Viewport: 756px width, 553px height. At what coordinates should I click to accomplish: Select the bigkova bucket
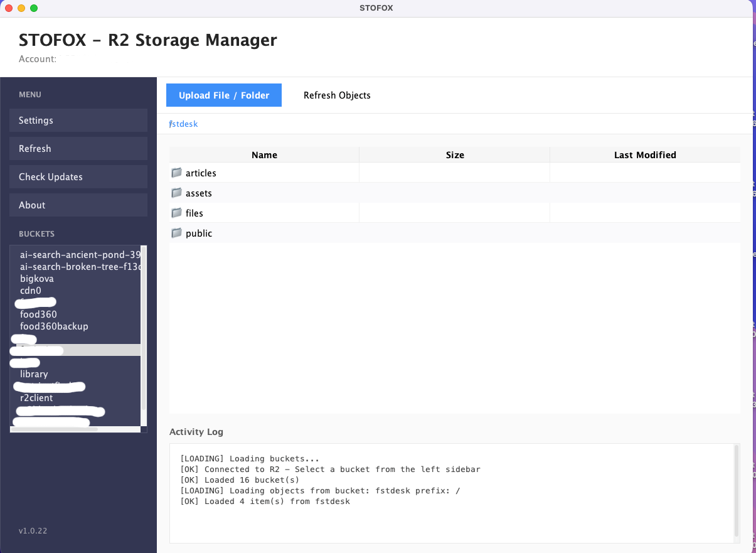(37, 279)
